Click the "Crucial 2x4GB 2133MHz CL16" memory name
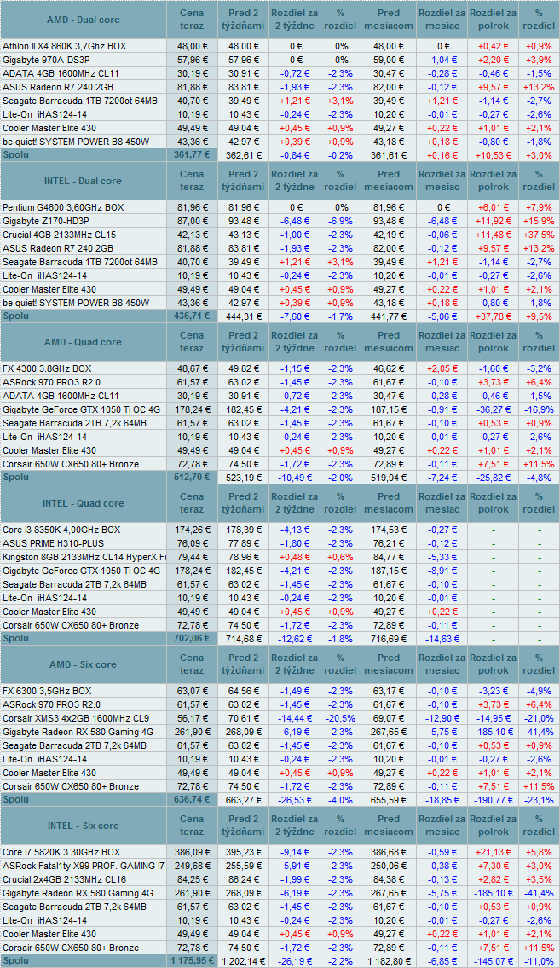 [x=64, y=879]
